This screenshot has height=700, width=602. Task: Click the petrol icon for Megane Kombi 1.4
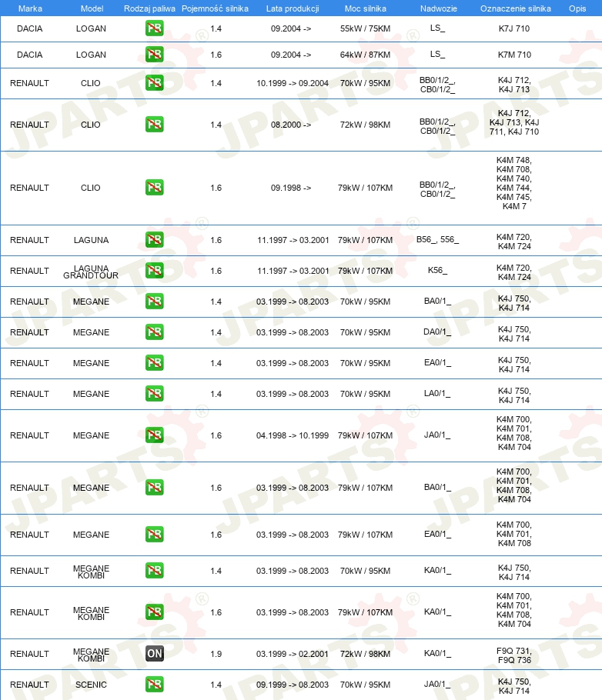click(154, 571)
